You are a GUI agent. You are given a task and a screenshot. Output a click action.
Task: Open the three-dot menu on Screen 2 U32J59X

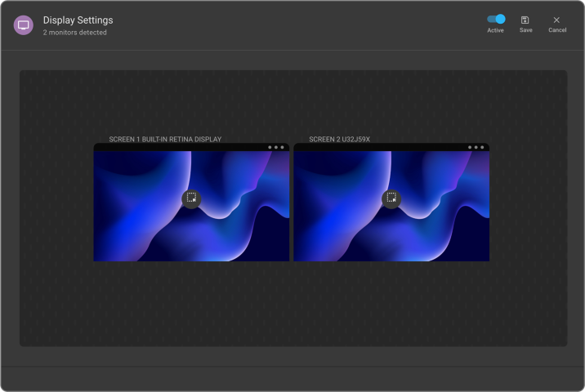[x=476, y=147]
